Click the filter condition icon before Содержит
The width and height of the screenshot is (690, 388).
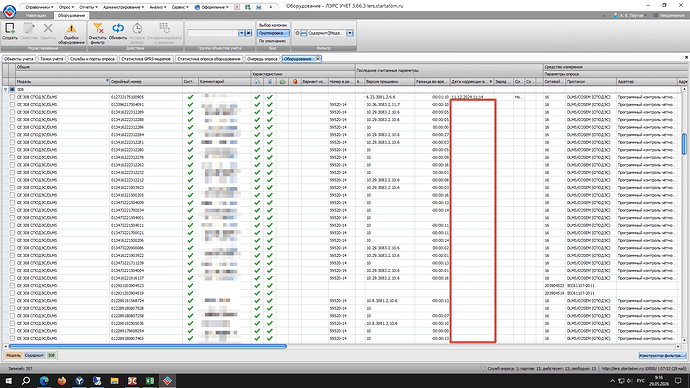(304, 33)
